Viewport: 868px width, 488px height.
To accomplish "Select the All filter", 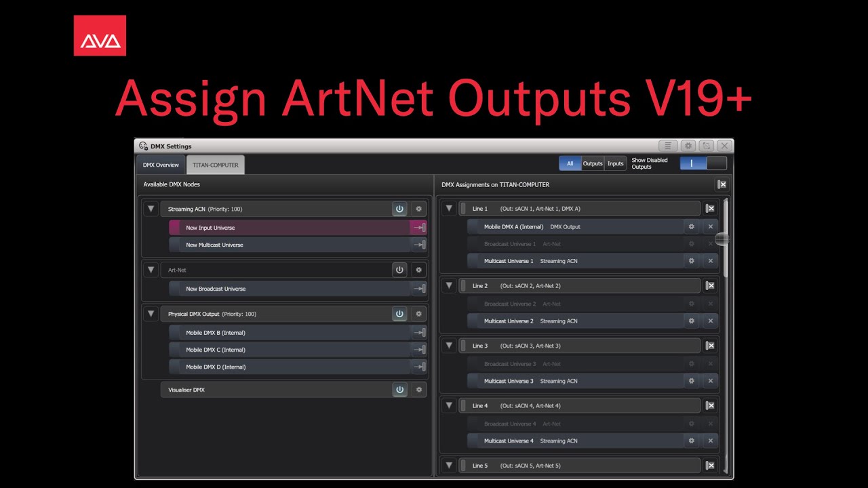I will (570, 163).
